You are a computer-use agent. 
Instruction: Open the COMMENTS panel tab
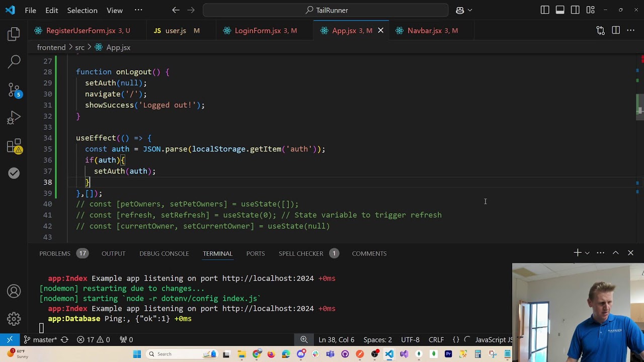[369, 253]
